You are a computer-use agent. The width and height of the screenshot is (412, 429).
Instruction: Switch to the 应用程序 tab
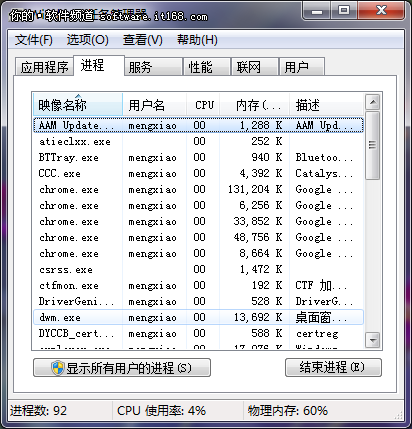click(44, 67)
